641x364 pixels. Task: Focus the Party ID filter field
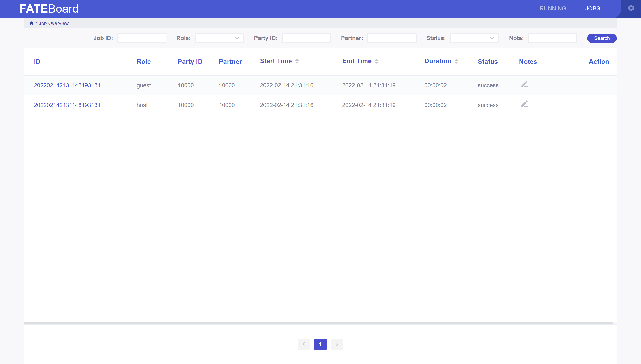pyautogui.click(x=306, y=38)
